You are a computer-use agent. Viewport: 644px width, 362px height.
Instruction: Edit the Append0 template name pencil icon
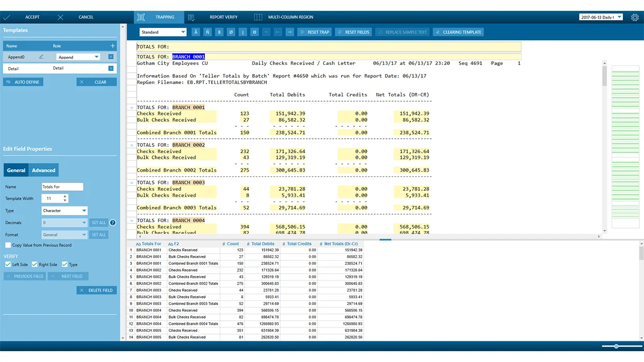(41, 57)
